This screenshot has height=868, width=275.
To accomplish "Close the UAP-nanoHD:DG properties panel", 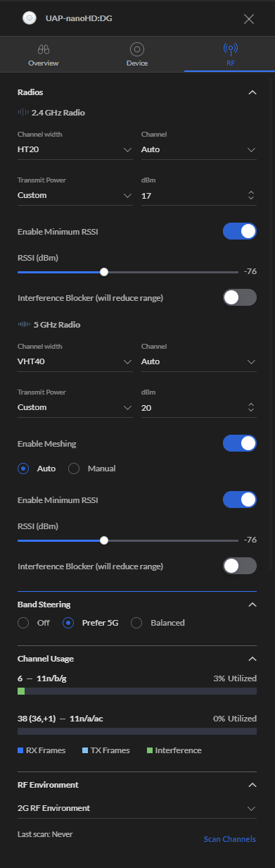I will click(249, 19).
